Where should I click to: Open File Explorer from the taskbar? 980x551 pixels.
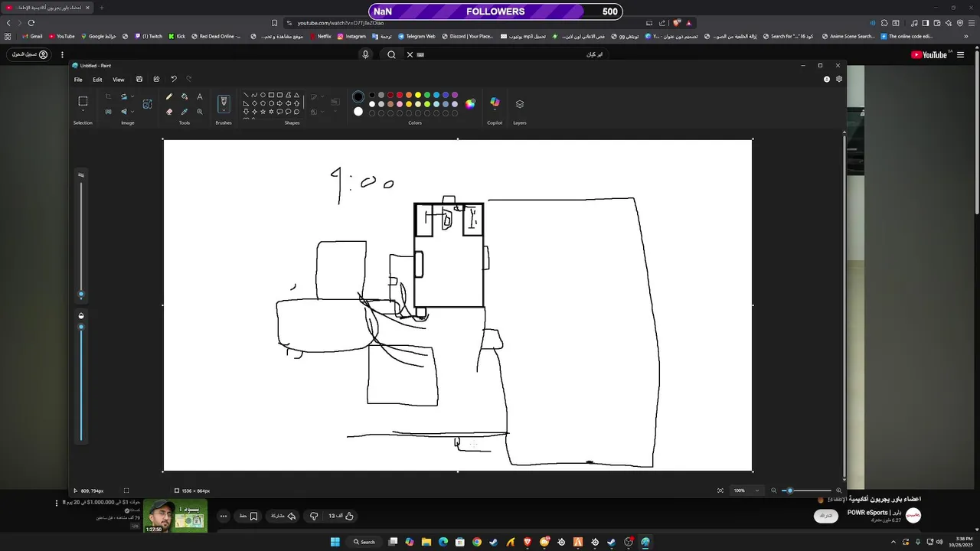coord(426,542)
